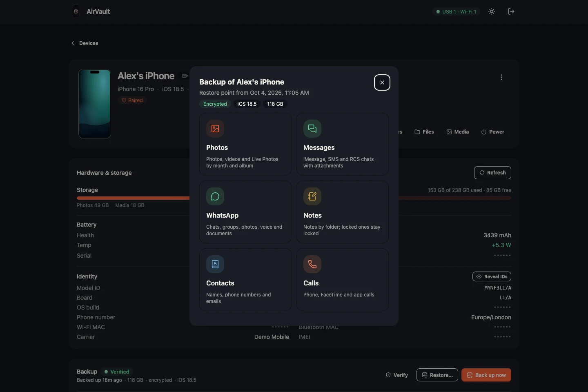588x392 pixels.
Task: Click the Verify backup button
Action: [x=397, y=375]
